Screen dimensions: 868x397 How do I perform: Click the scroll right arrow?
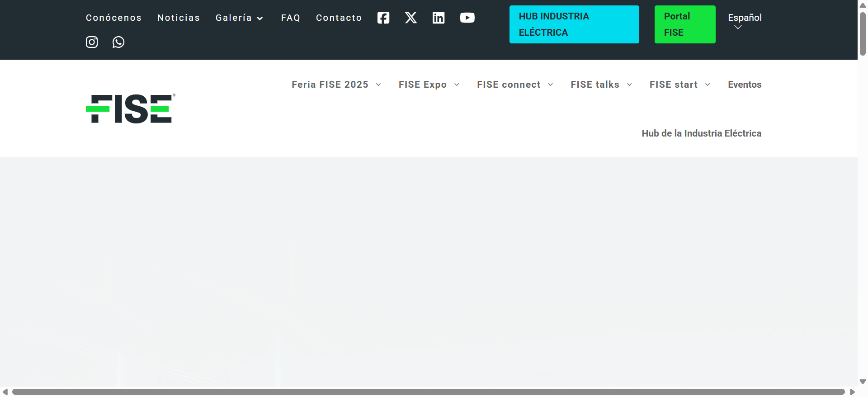(x=852, y=392)
